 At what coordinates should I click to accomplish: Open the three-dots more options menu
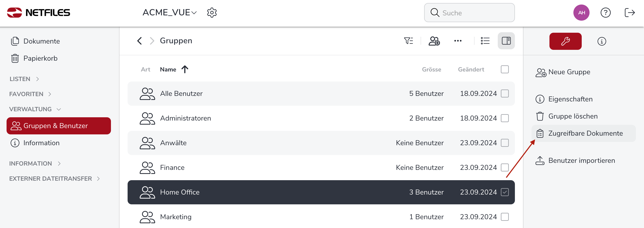(x=458, y=41)
